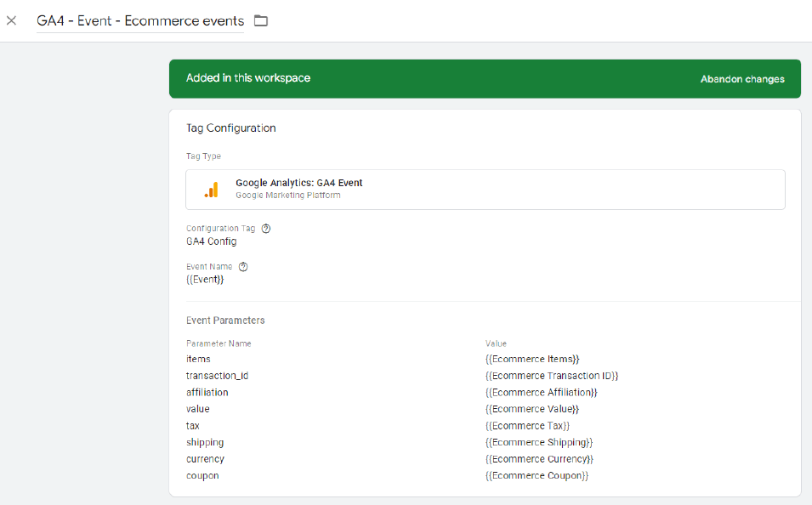Viewport: 812px width, 505px height.
Task: Click the {{Ecommerce Value}} value
Action: point(532,409)
